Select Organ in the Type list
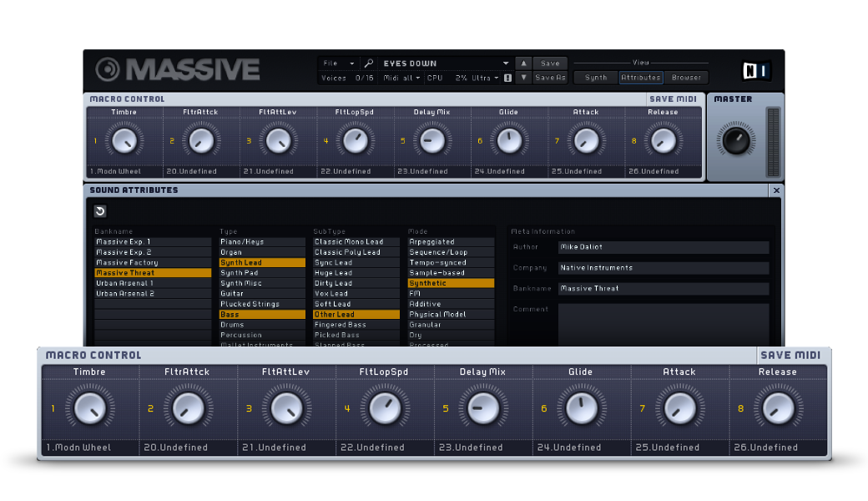 coord(262,252)
